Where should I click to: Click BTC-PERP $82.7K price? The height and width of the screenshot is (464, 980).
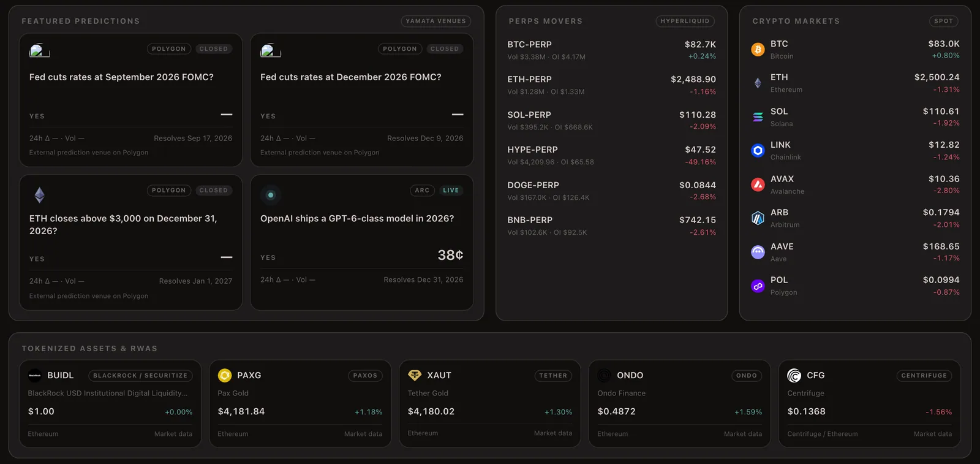pos(700,45)
